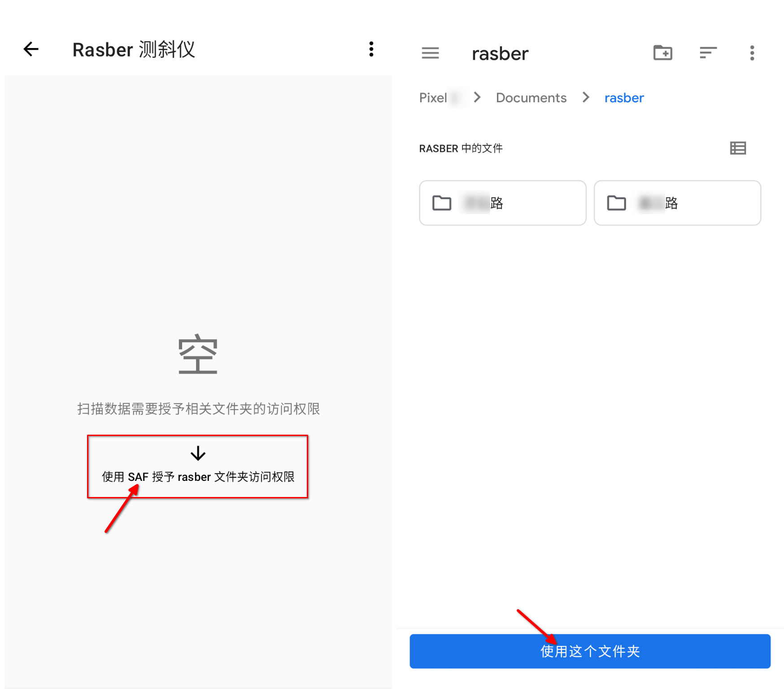784x689 pixels.
Task: Click the chevron after the Pixel breadcrumb
Action: point(477,97)
